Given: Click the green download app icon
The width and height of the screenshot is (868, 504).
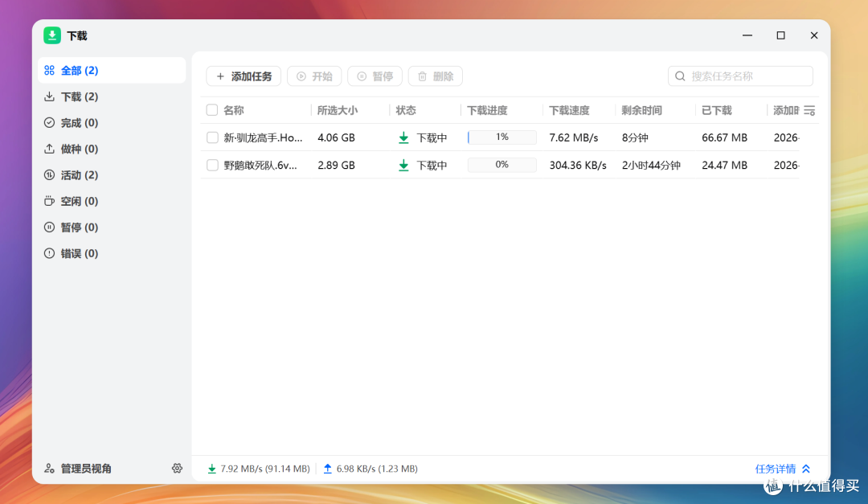Looking at the screenshot, I should pos(52,35).
